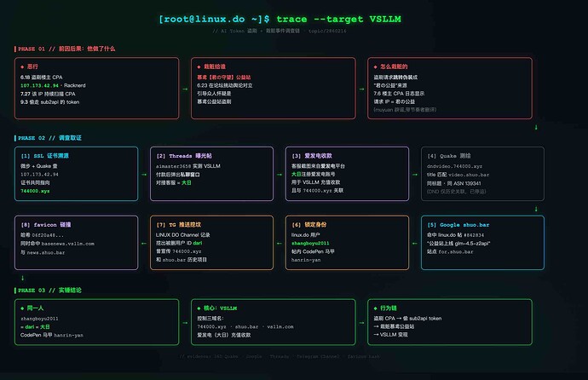Screen dimensions: 588x380
Task: Click "video.shuo.bar" title match line
Action: [458, 175]
